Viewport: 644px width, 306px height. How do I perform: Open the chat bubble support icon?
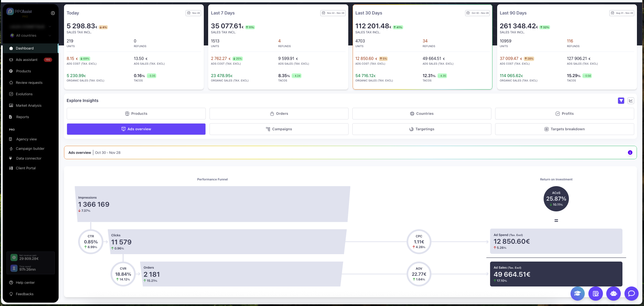631,294
